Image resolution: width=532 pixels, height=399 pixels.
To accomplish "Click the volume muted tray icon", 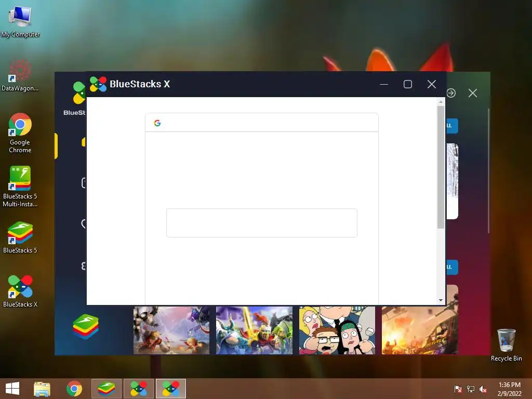I will [483, 389].
